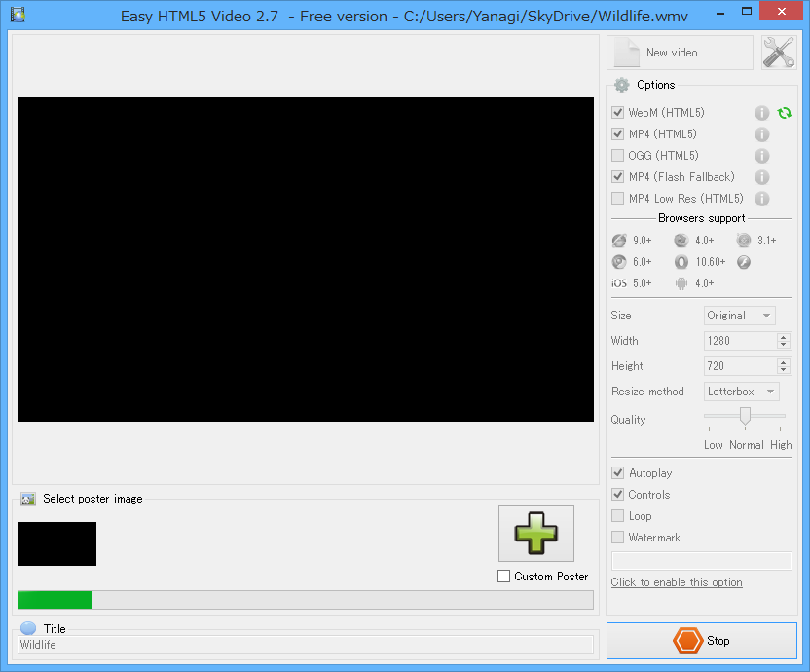The height and width of the screenshot is (672, 810).
Task: Open the Resize method dropdown showing Letterbox
Action: pyautogui.click(x=741, y=392)
